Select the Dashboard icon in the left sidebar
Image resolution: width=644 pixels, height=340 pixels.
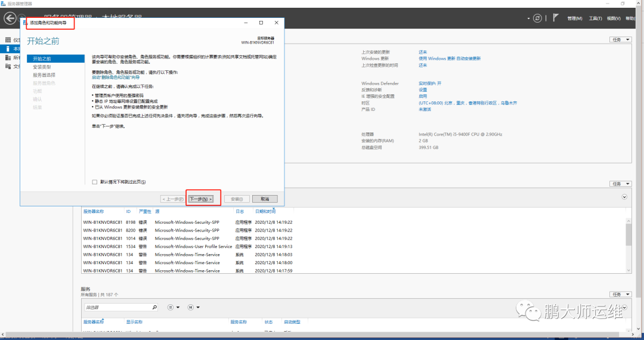8,40
